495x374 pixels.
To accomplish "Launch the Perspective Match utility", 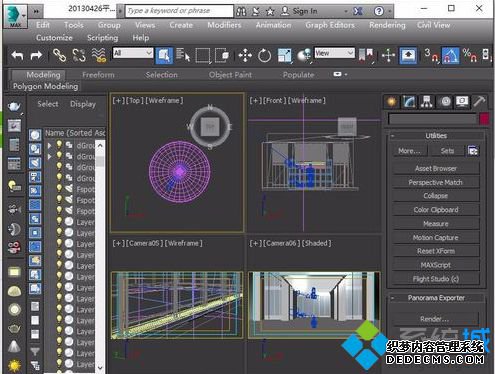I will pos(436,182).
